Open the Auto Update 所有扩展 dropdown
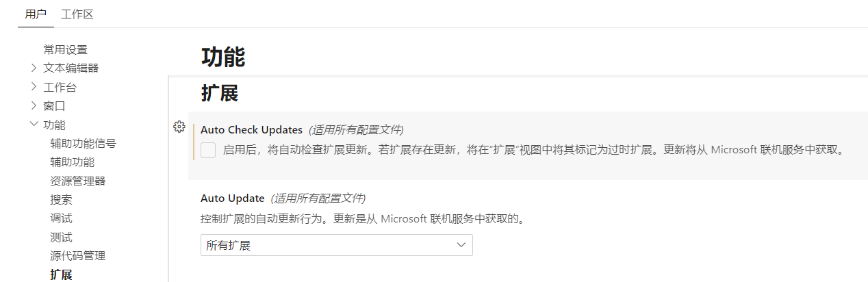The height and width of the screenshot is (282, 868). [x=336, y=245]
